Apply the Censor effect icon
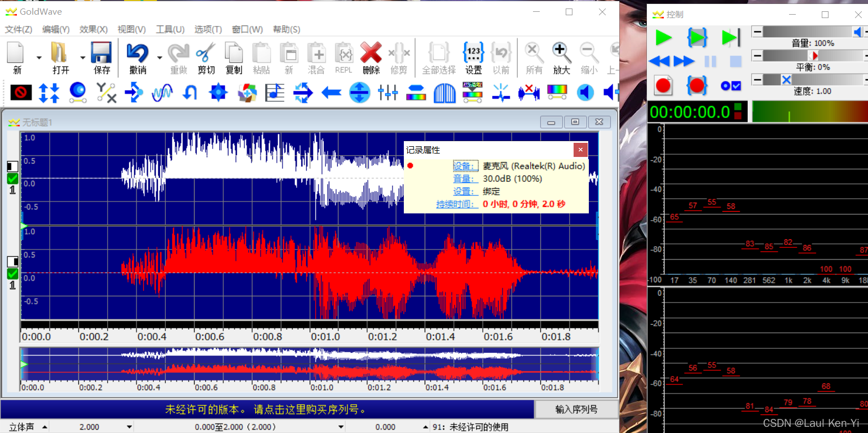Screen dimensions: 868x433 [x=21, y=92]
